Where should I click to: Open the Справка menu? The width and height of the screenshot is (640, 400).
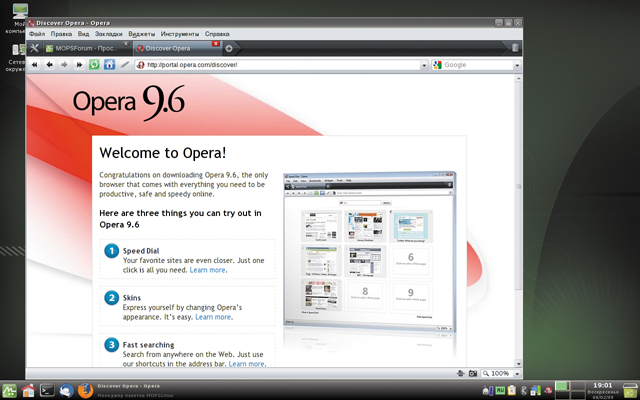point(217,34)
